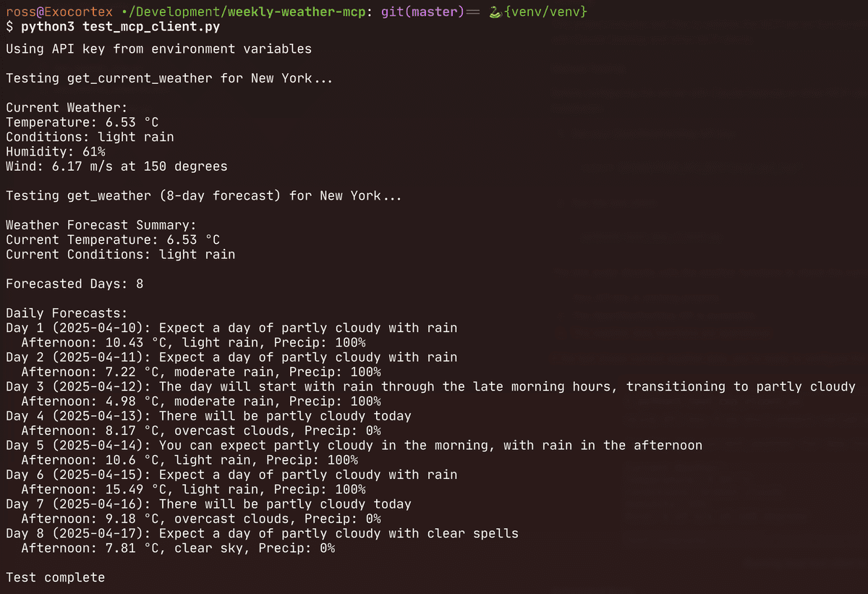This screenshot has height=594, width=868.
Task: Click the snake venv icon in prompt
Action: click(x=495, y=12)
